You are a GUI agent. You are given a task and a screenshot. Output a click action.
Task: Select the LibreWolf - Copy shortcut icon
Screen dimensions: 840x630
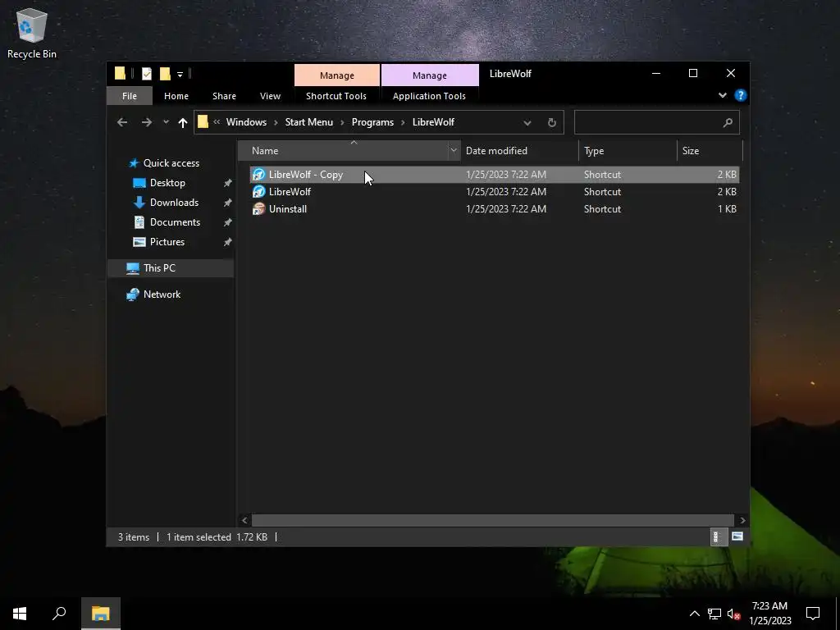tap(258, 175)
